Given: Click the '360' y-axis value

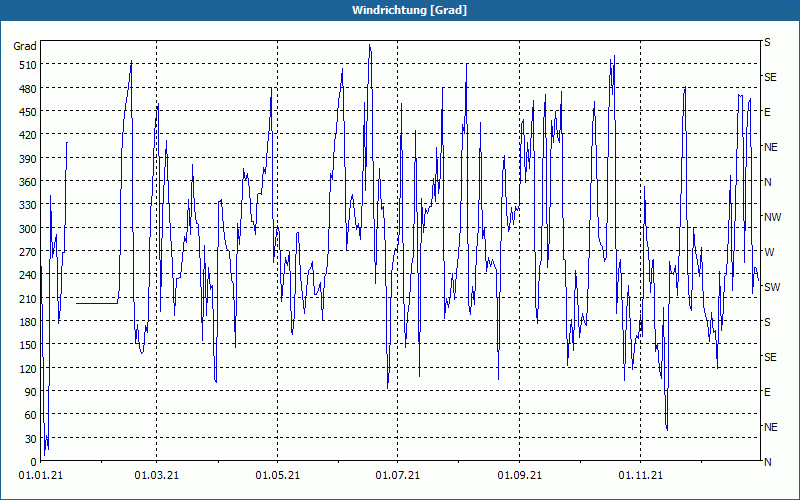Looking at the screenshot, I should pyautogui.click(x=28, y=182).
